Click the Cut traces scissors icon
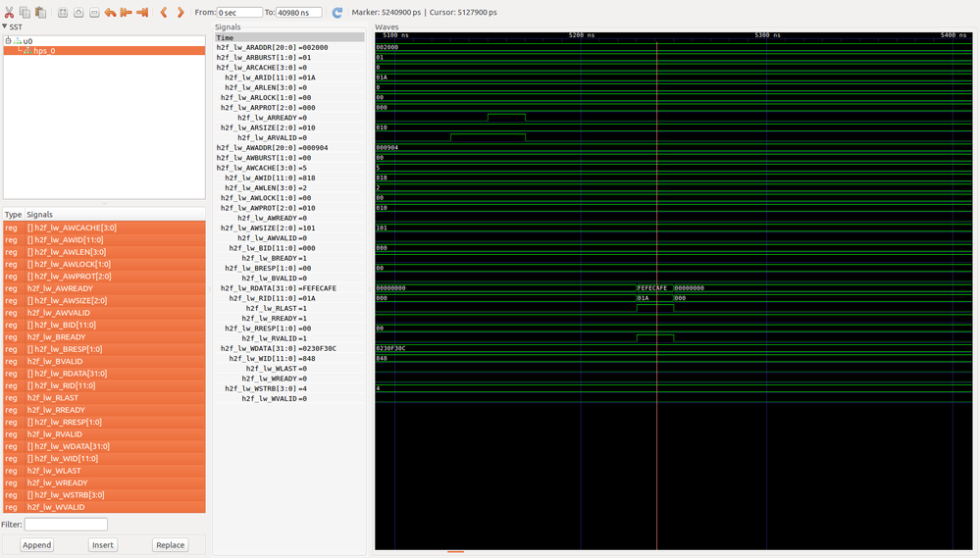The image size is (980, 558). (x=10, y=13)
